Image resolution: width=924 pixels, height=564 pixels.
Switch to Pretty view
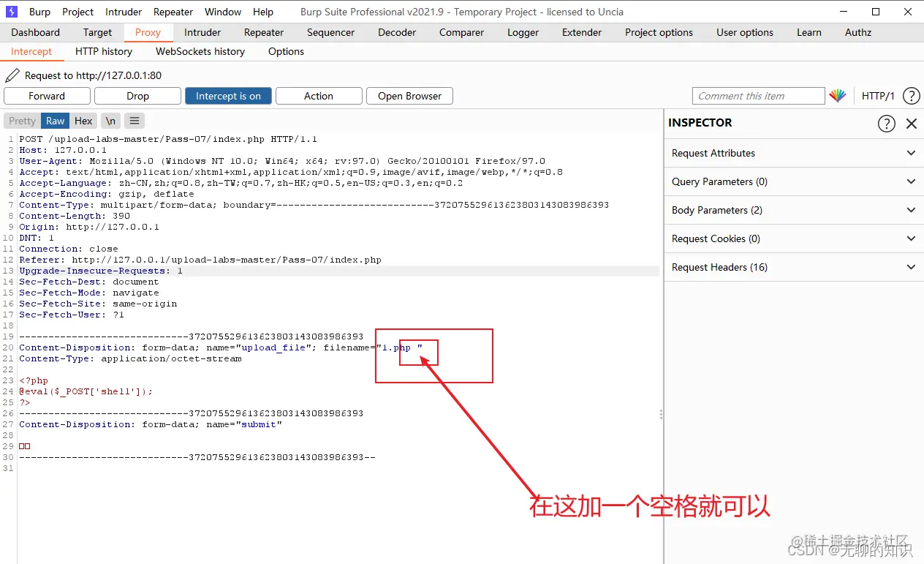tap(22, 121)
